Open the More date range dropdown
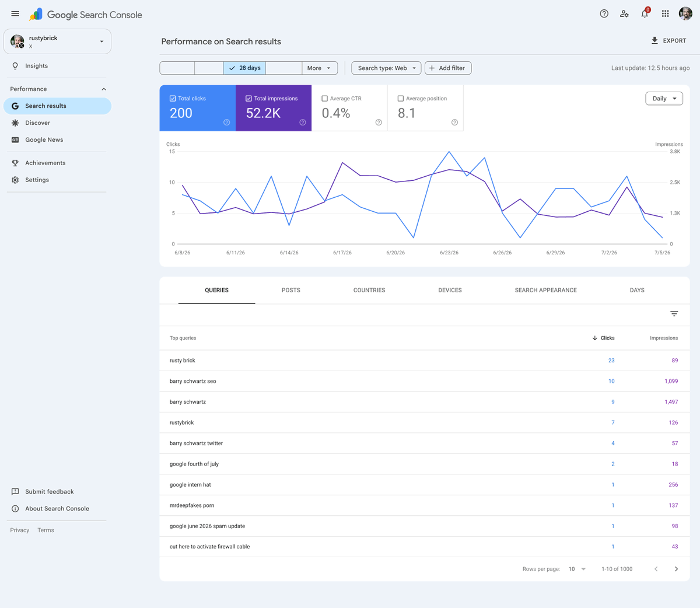Viewport: 700px width, 608px height. coord(320,68)
